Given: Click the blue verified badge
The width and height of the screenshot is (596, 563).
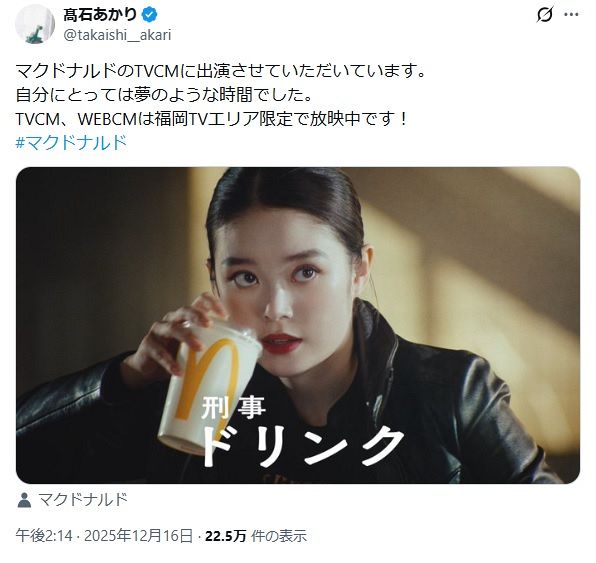Looking at the screenshot, I should pyautogui.click(x=149, y=15).
